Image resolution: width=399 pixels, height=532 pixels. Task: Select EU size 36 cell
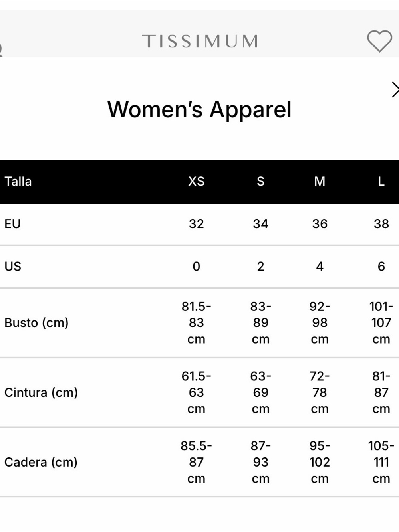(x=320, y=224)
